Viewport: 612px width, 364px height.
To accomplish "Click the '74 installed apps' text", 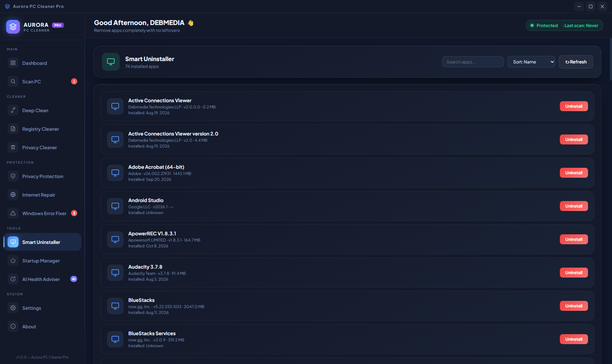I will pos(142,67).
